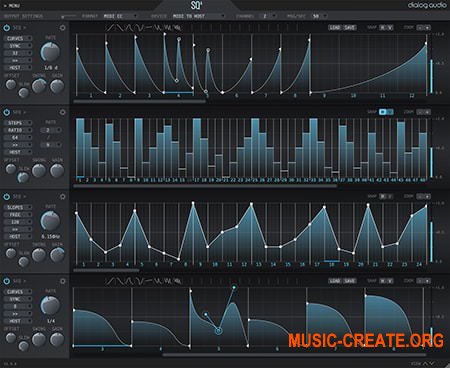The image size is (450, 368).
Task: Open the step count 128 dropdown in third sequencer
Action: tap(18, 222)
